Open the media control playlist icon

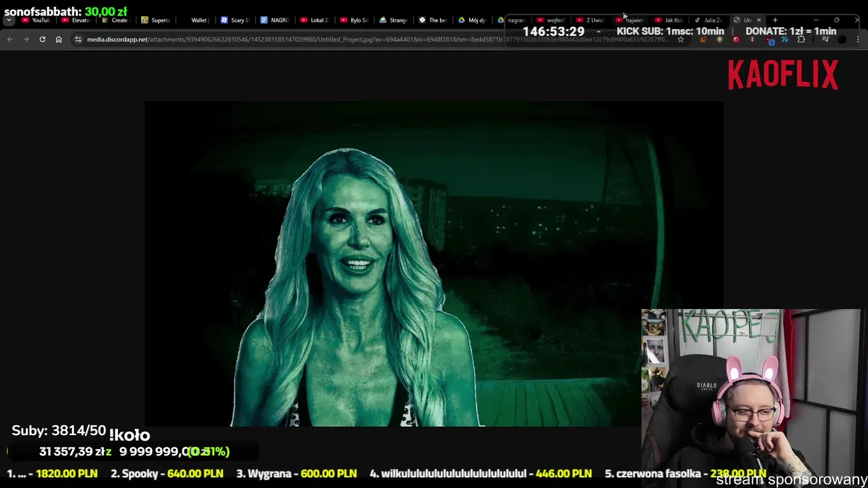coord(825,39)
